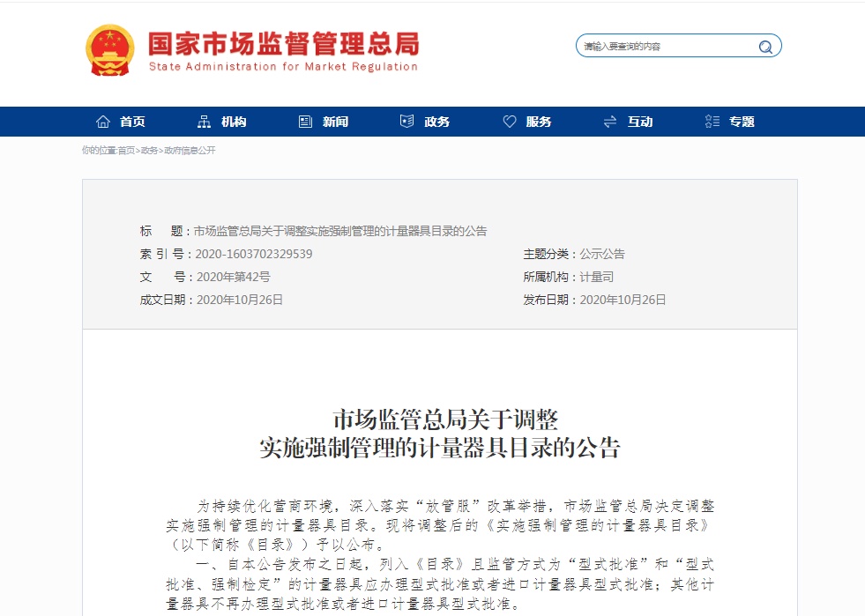Click the affiliated department 计量司
This screenshot has width=865, height=616.
coord(596,277)
